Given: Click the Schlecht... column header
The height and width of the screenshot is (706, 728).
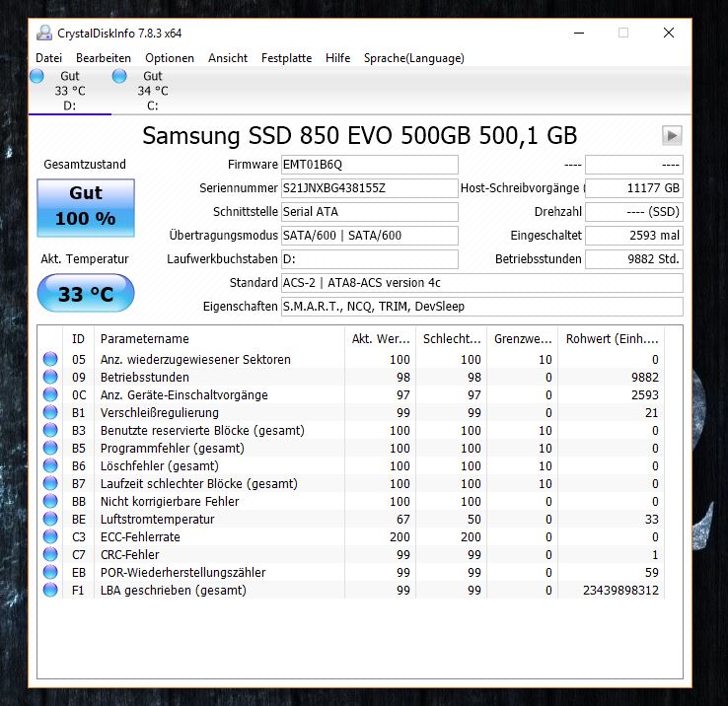Looking at the screenshot, I should point(451,339).
